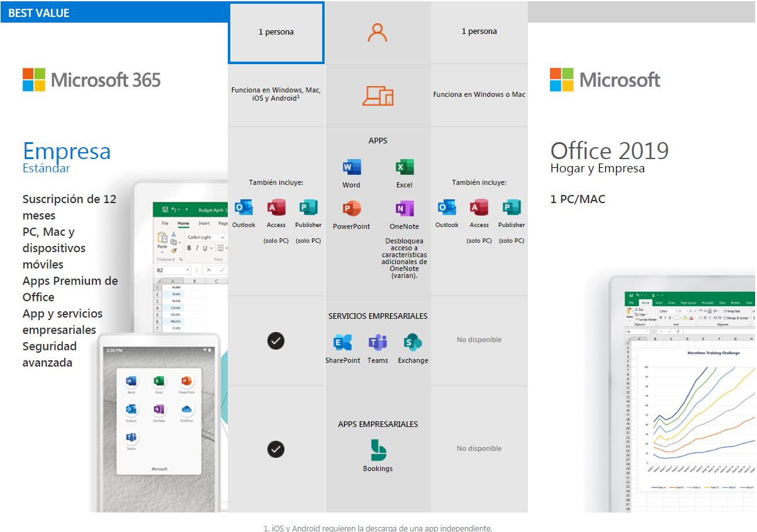
Task: Select Publisher icon in Microsoft 365 column
Action: click(x=308, y=208)
